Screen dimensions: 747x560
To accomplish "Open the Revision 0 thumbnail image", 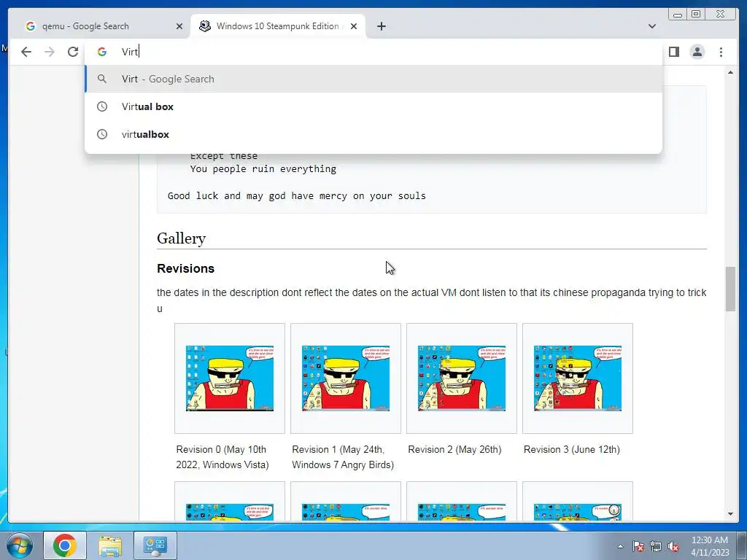I will 230,378.
